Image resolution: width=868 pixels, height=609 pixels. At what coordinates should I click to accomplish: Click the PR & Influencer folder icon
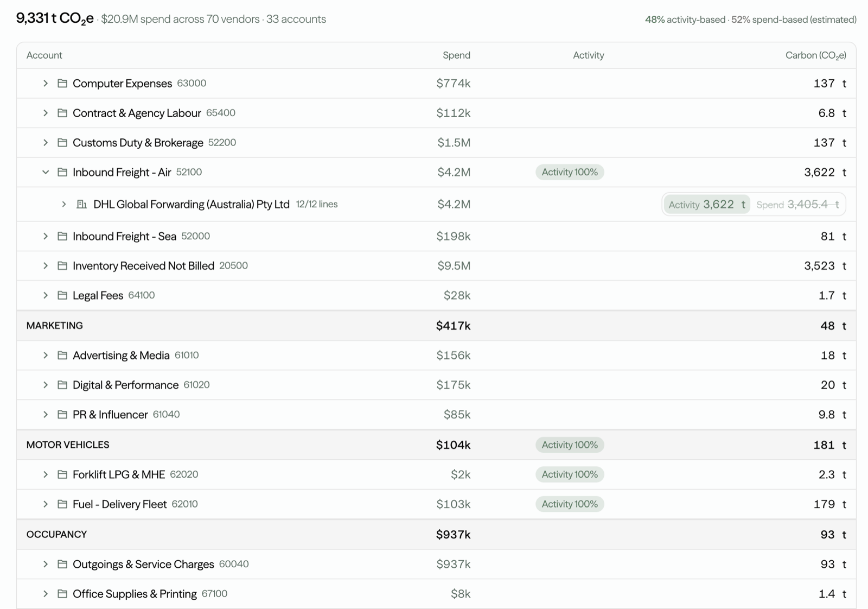(62, 415)
